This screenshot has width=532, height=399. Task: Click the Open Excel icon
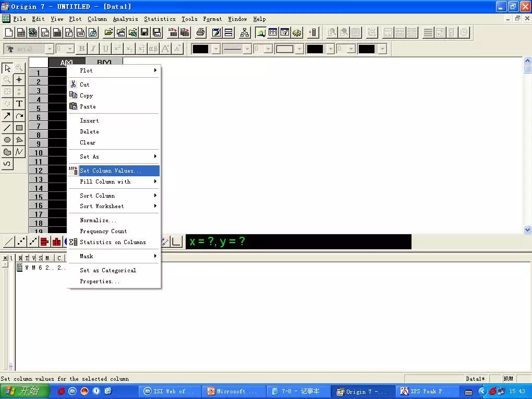pyautogui.click(x=132, y=32)
